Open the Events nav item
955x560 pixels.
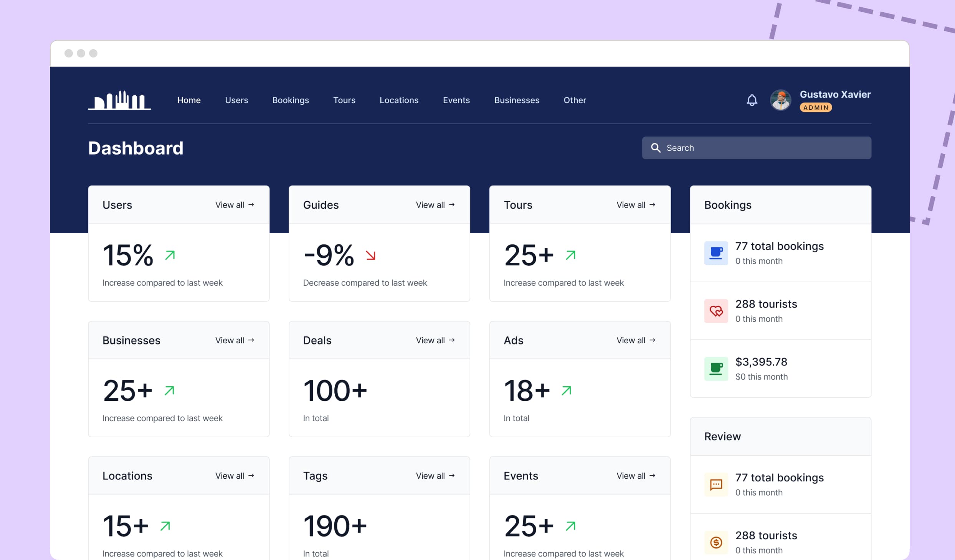pos(456,100)
